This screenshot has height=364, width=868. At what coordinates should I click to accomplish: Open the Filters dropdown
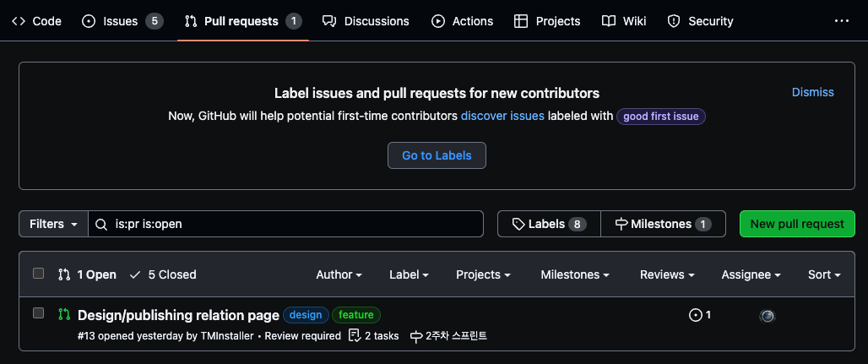tap(54, 224)
